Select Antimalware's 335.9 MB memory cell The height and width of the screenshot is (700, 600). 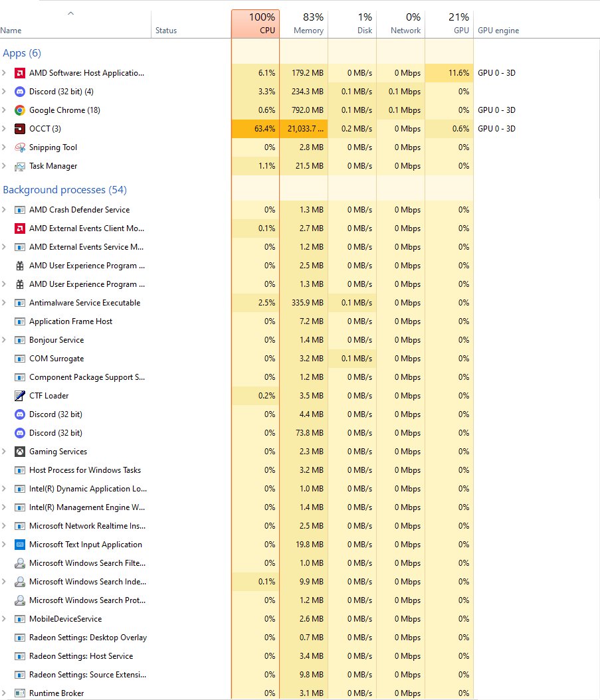pos(304,303)
